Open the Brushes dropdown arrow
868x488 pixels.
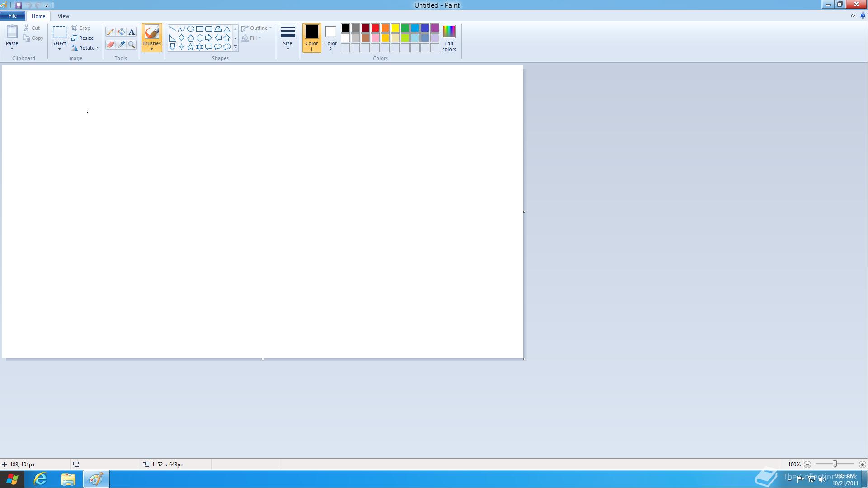(151, 49)
